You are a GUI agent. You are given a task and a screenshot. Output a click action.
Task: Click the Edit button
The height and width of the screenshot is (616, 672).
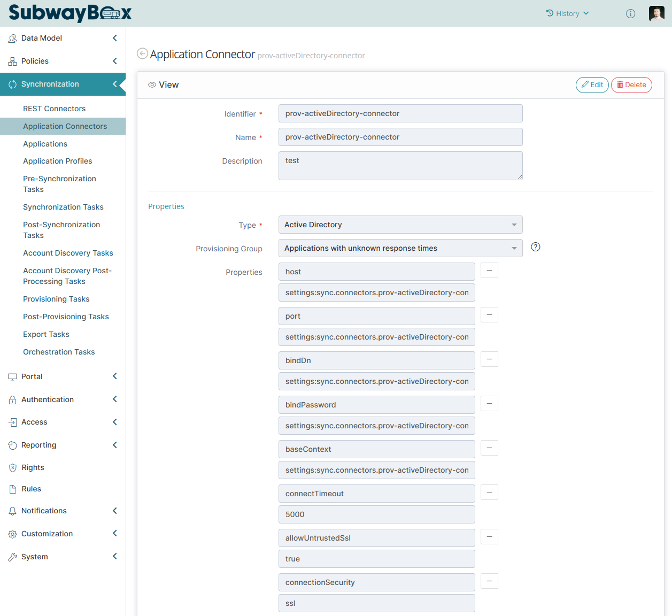point(592,85)
